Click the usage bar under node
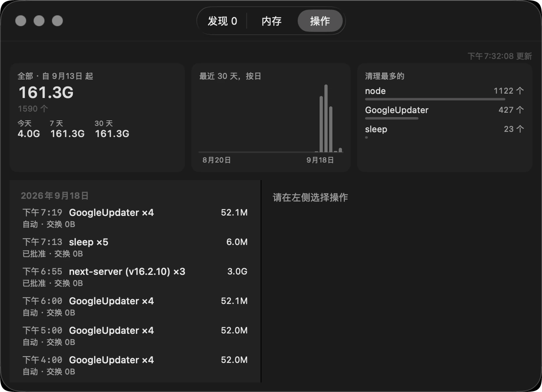Viewport: 542px width, 392px height. (x=435, y=99)
